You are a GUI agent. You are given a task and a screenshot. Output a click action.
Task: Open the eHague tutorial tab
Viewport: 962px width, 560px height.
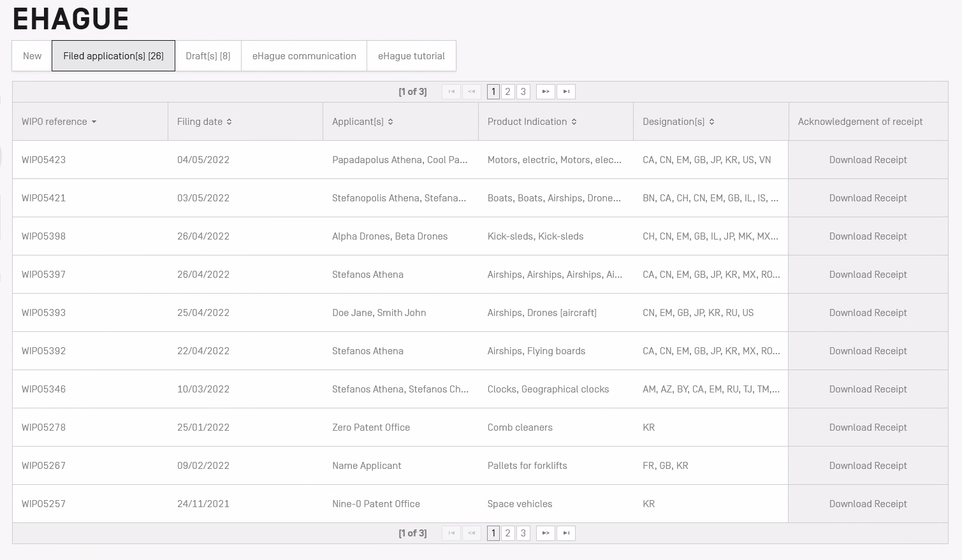[x=411, y=56]
